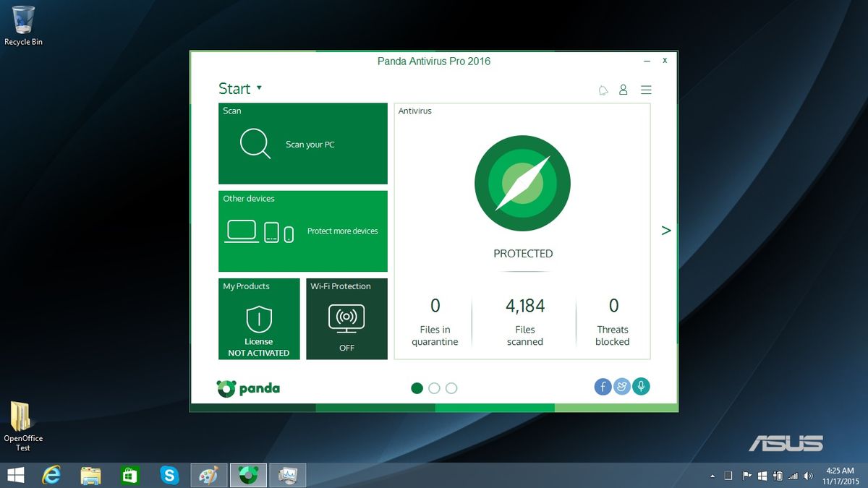Image resolution: width=868 pixels, height=488 pixels.
Task: View the 4,184 Files scanned stat
Action: pos(525,322)
